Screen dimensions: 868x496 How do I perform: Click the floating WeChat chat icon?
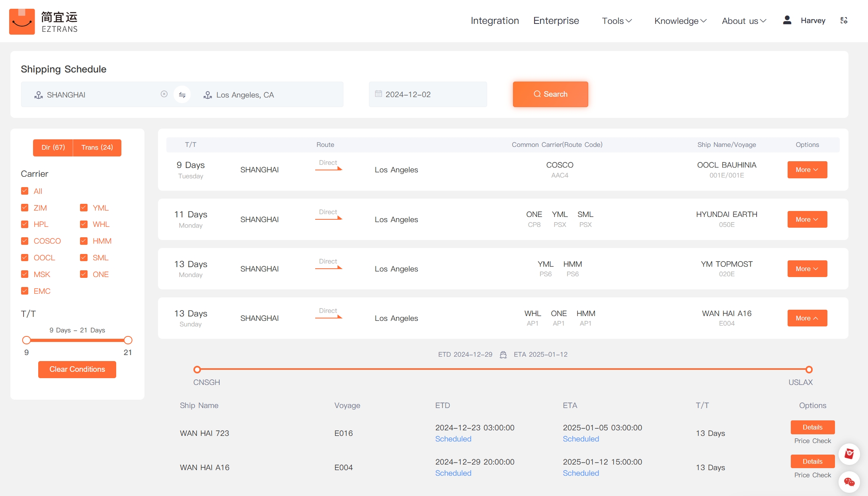pos(849,482)
